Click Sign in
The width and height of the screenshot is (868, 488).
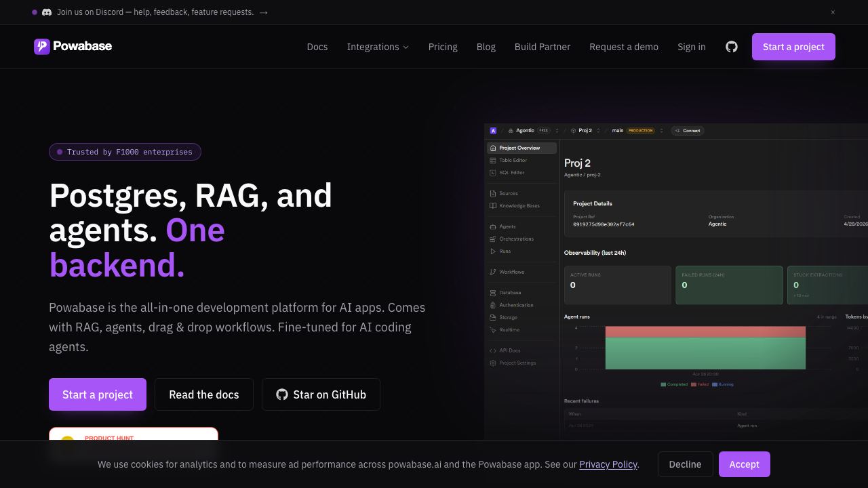[692, 47]
